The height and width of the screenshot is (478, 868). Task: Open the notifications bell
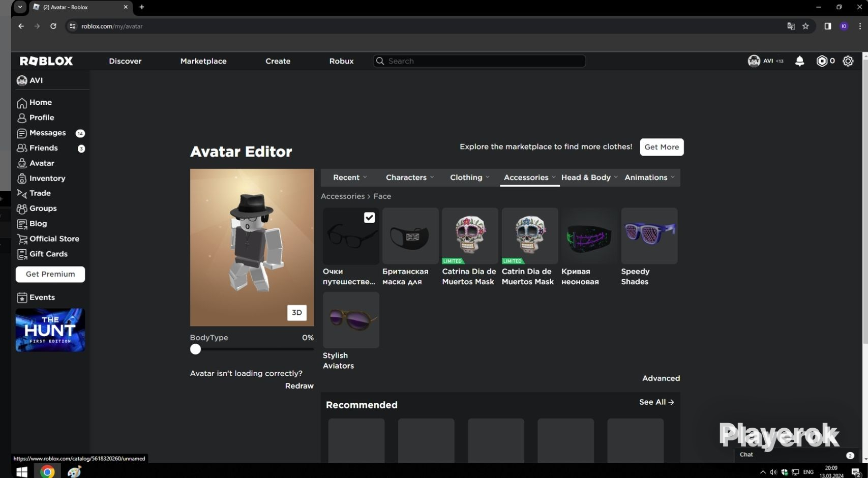799,61
